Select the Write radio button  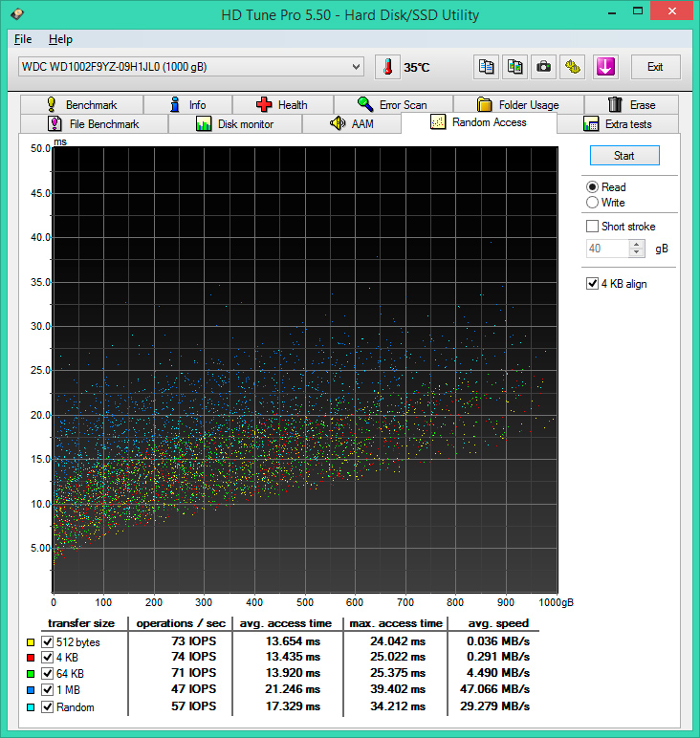point(593,203)
